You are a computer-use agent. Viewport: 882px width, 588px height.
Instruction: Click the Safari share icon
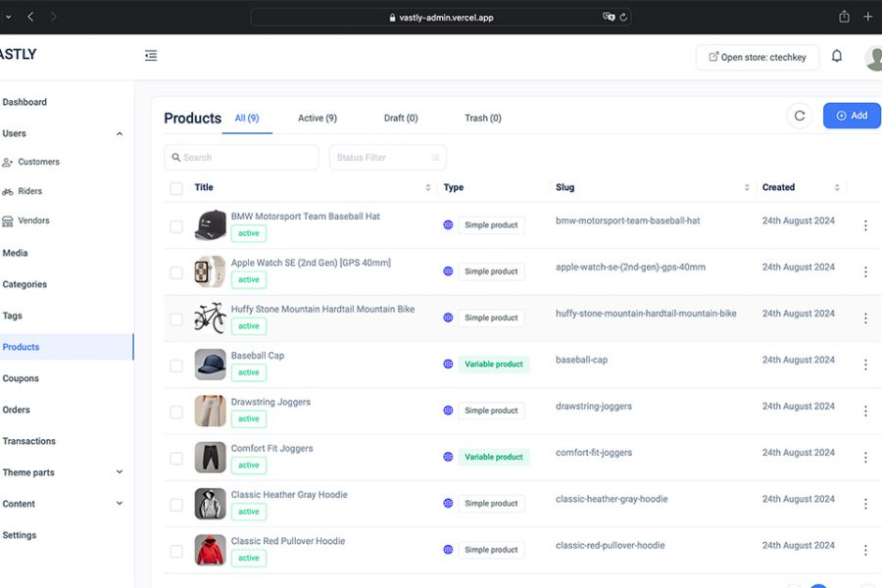[844, 17]
